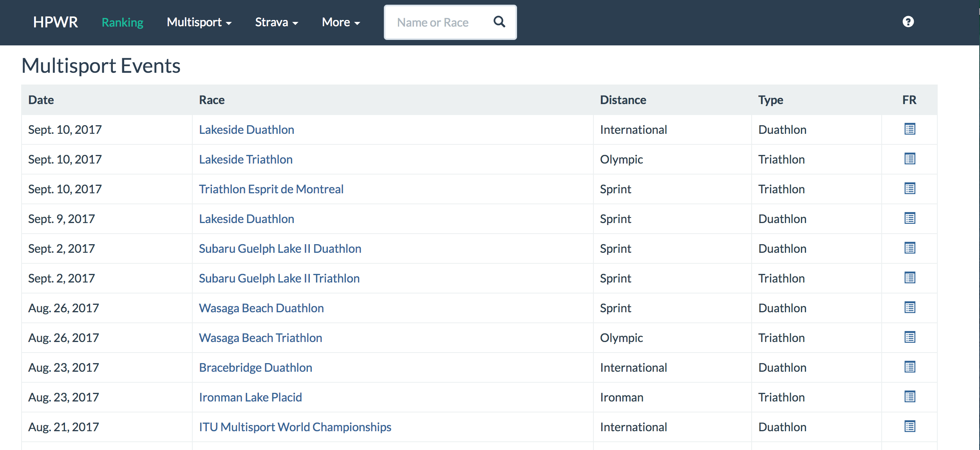Image resolution: width=980 pixels, height=450 pixels.
Task: Focus the Name or Race search field
Action: [x=437, y=22]
